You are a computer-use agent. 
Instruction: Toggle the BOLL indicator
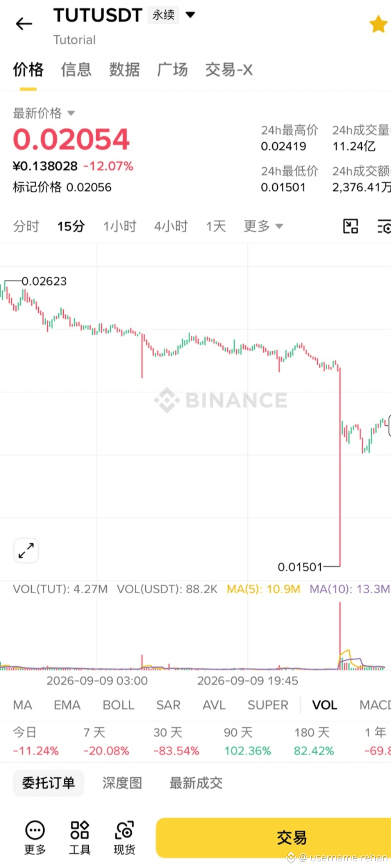click(x=119, y=705)
